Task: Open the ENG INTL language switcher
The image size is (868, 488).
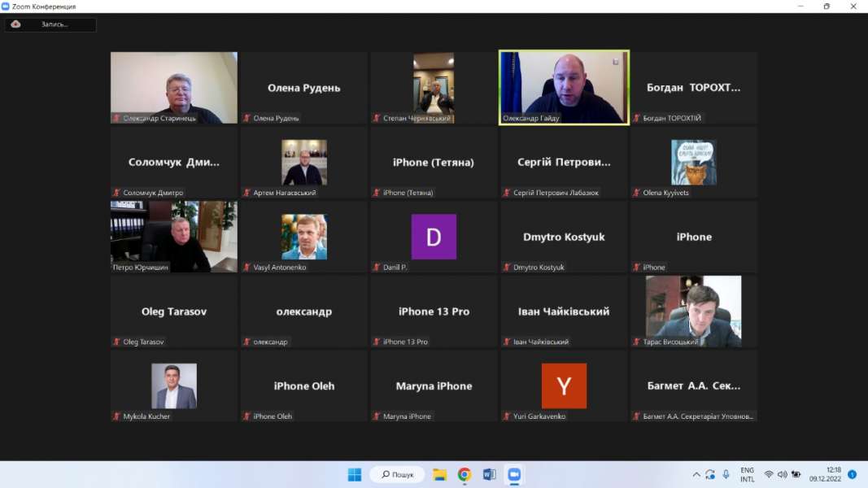Action: point(747,474)
